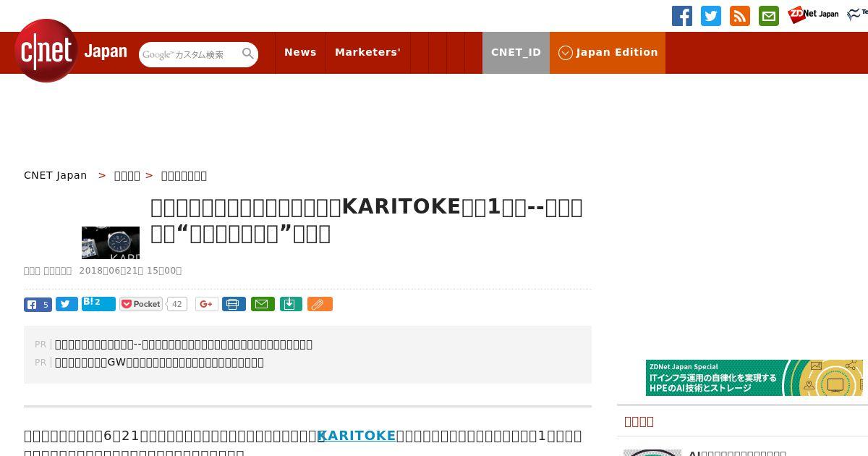The width and height of the screenshot is (868, 456).
Task: Visit the ZDNet Japan logo link
Action: pos(813,14)
